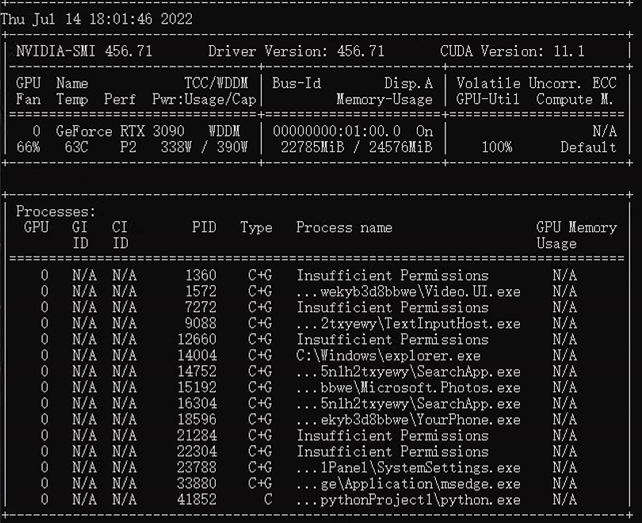This screenshot has height=523, width=642.
Task: Click the Microsoft.Photos.exe process entry
Action: (408, 387)
